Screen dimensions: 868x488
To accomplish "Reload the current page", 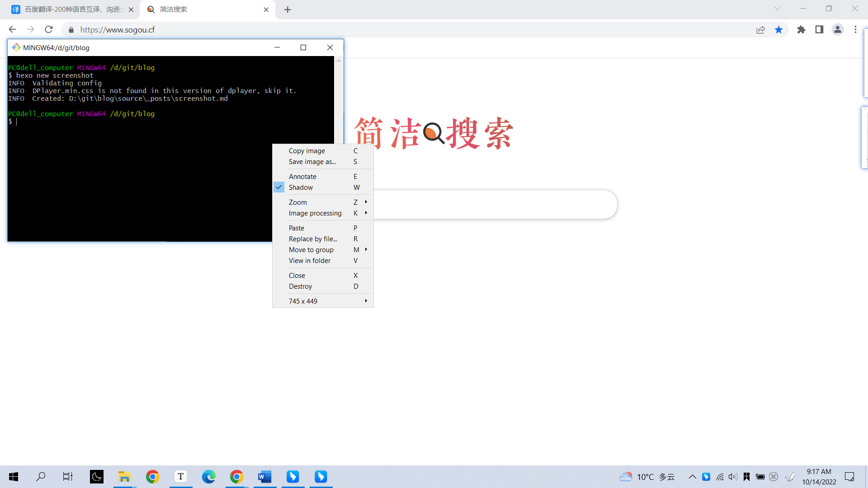I will tap(49, 30).
